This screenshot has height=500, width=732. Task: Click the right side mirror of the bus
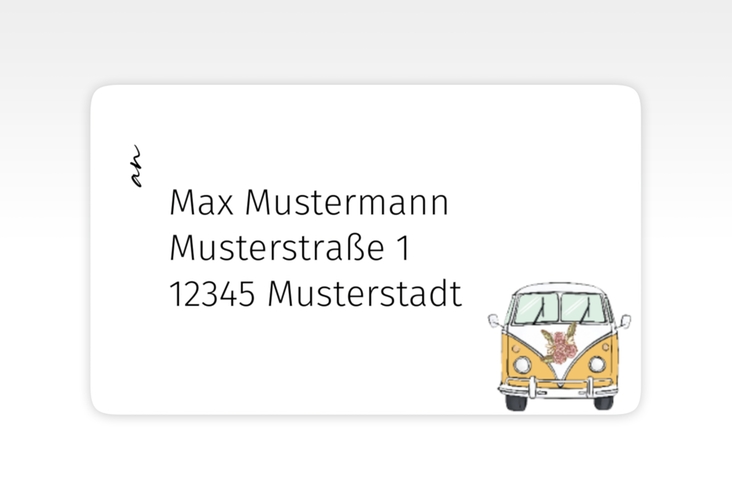(625, 321)
